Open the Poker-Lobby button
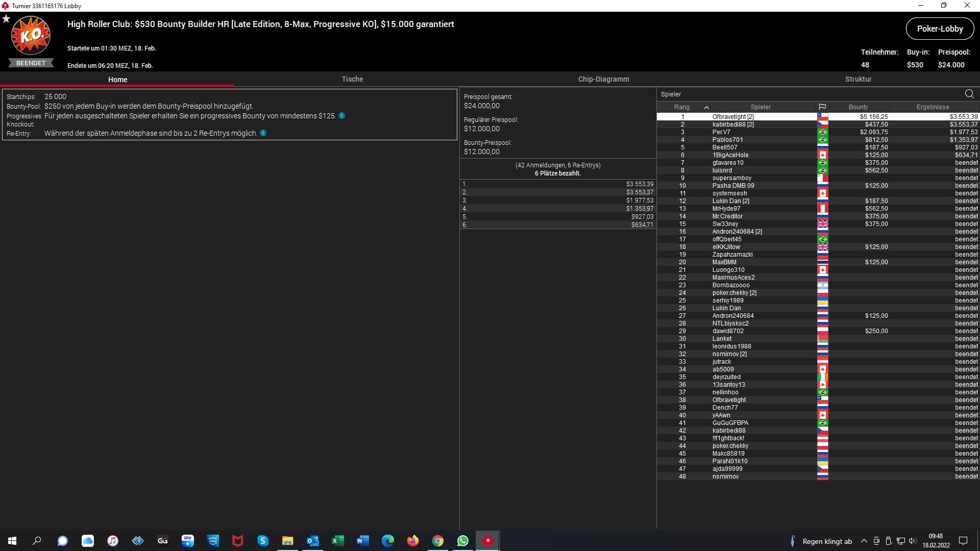 pyautogui.click(x=939, y=29)
